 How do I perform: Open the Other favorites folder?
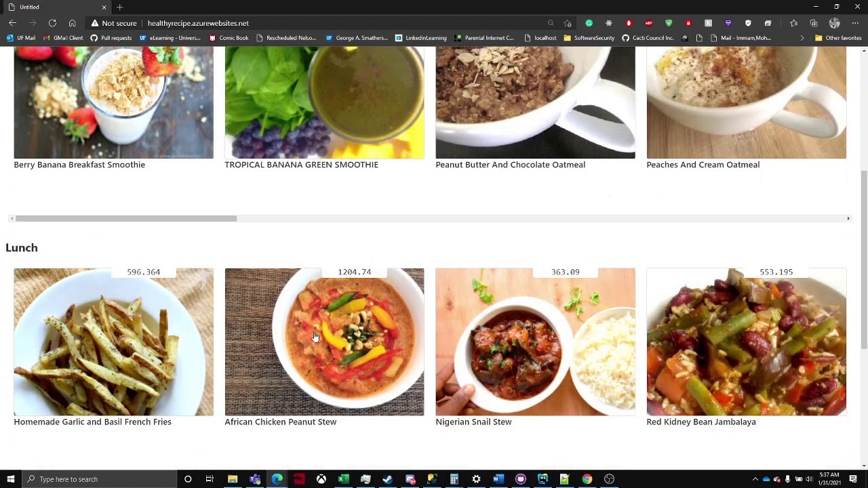coord(837,38)
